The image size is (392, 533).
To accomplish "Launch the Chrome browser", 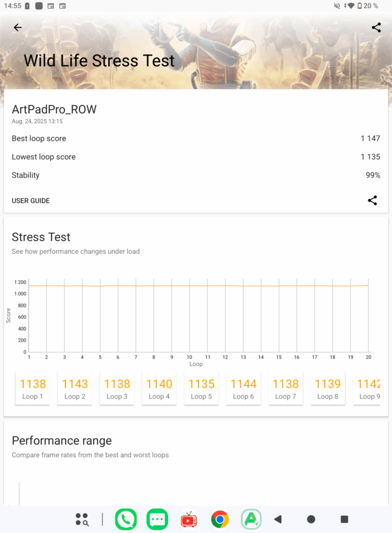I will click(x=220, y=519).
